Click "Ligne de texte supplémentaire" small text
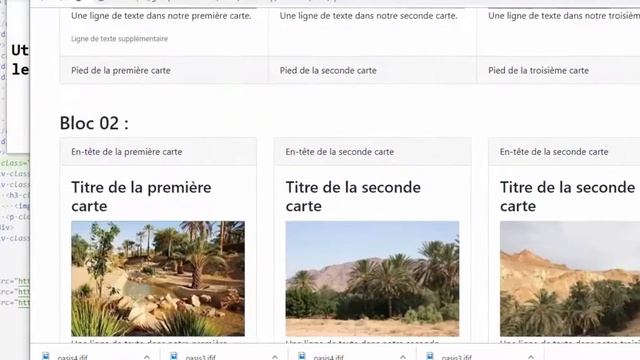 (x=119, y=39)
